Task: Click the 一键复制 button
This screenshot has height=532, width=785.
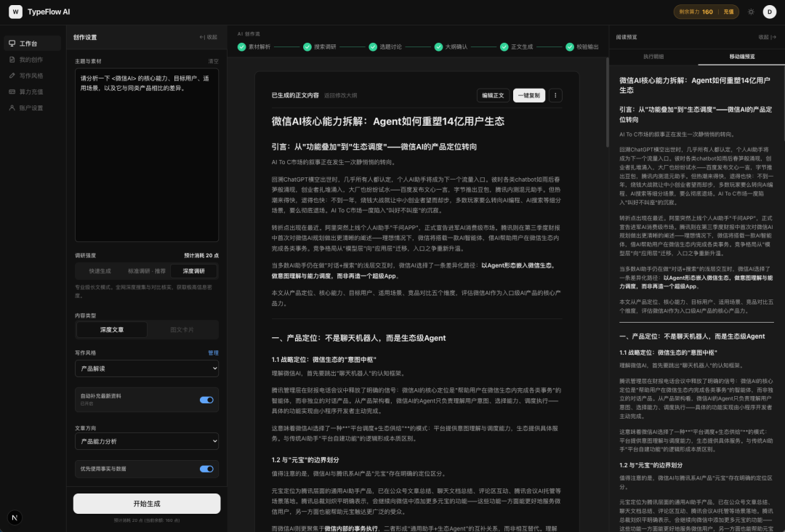Action: coord(528,95)
